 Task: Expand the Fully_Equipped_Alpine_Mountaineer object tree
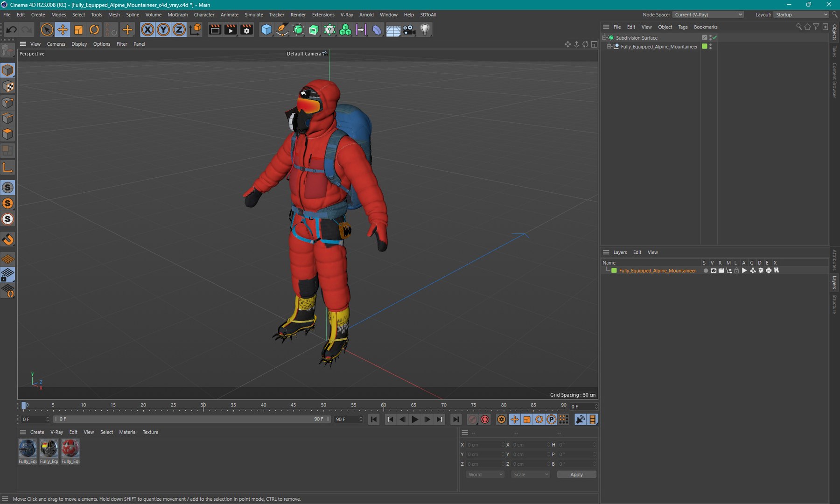pyautogui.click(x=609, y=47)
